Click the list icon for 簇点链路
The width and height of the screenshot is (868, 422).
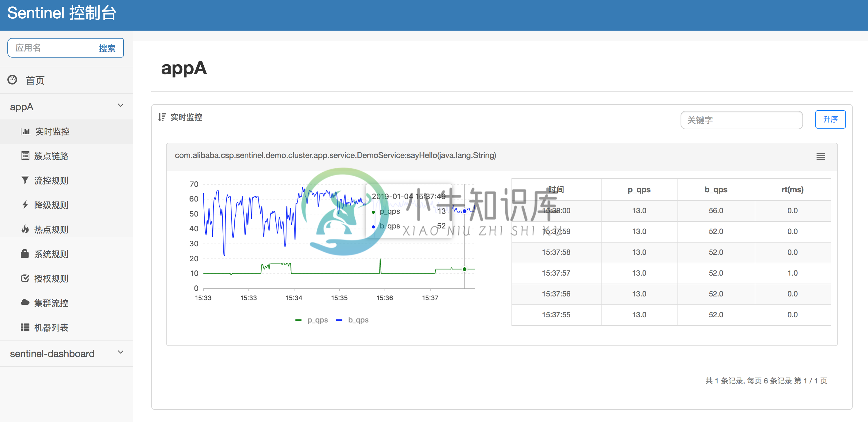[25, 156]
